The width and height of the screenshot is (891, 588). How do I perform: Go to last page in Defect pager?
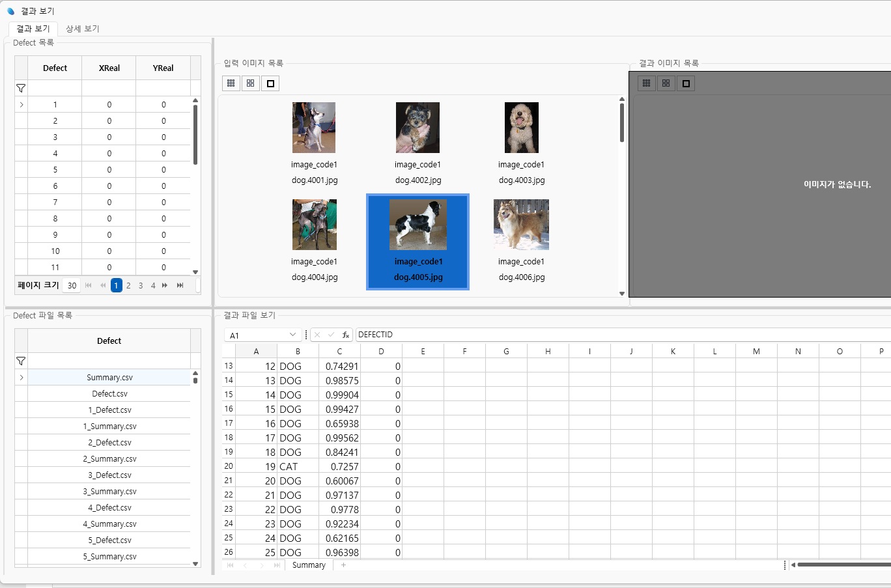tap(180, 285)
